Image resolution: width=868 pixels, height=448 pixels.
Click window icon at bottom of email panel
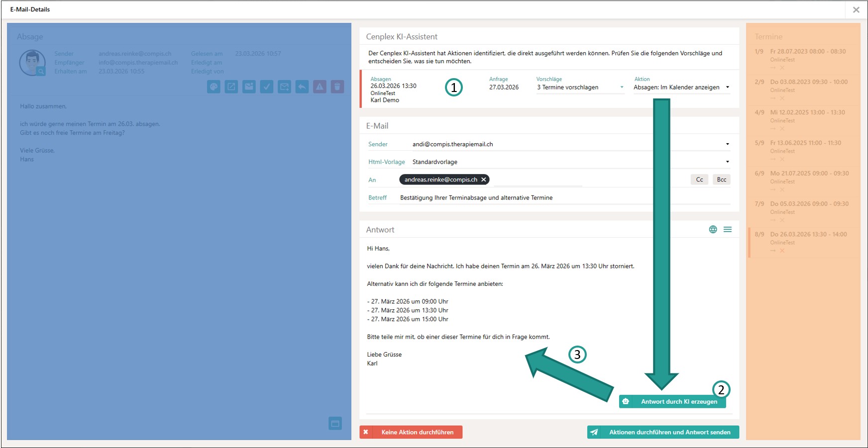point(335,423)
